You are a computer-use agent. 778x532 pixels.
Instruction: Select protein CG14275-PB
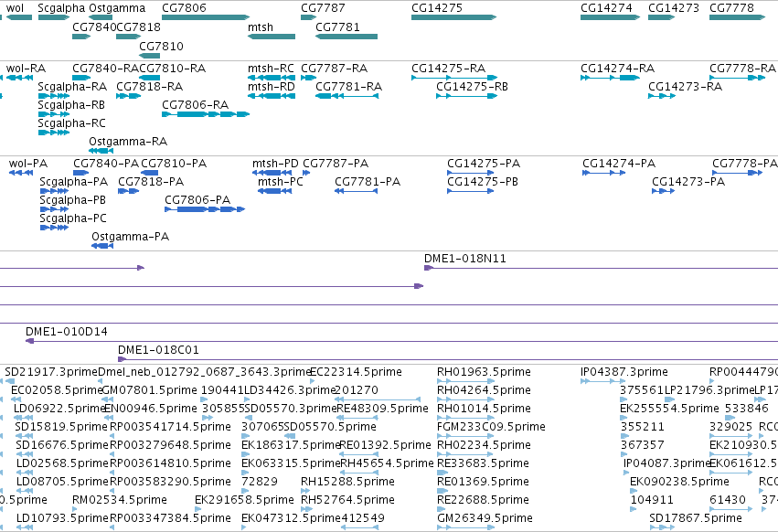483,182
